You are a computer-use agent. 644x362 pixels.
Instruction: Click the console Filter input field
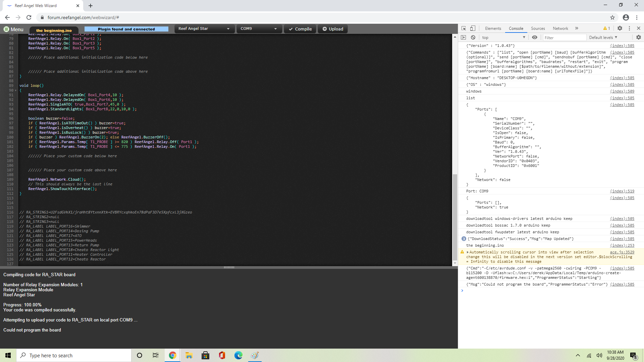click(x=564, y=38)
